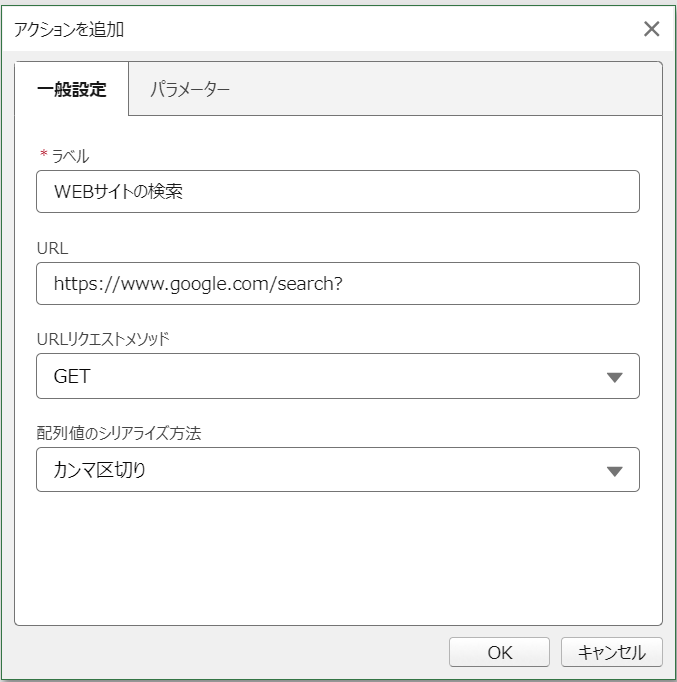This screenshot has width=677, height=682.
Task: Click the 配列値のシリアライズ方法 caption text
Action: coord(119,433)
